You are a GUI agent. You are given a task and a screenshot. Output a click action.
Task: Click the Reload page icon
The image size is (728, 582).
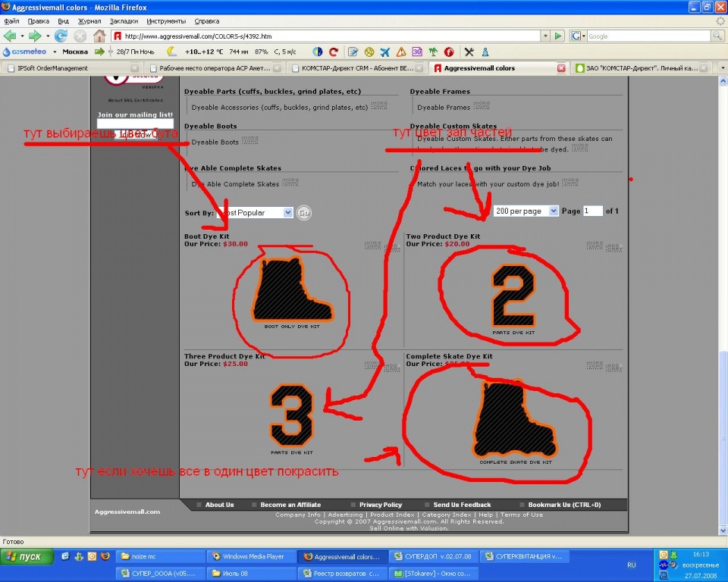[x=61, y=36]
